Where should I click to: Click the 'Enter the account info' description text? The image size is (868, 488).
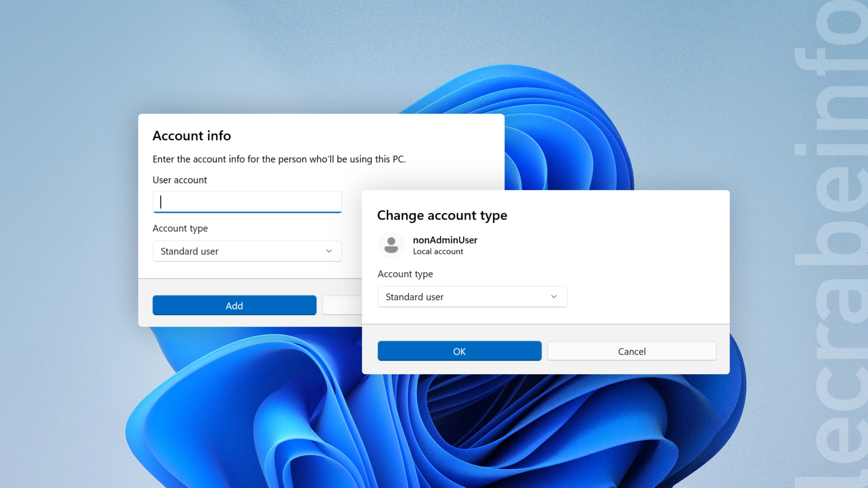tap(279, 159)
